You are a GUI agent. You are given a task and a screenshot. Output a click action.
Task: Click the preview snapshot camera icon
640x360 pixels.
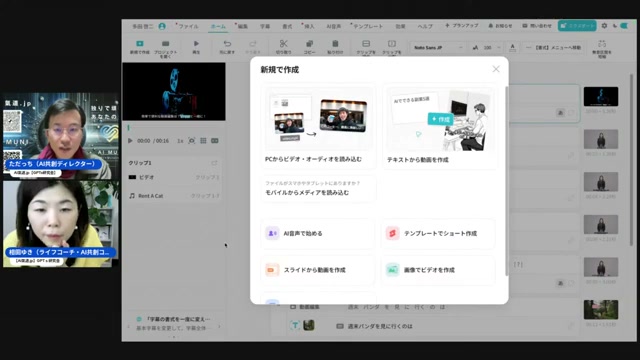click(x=191, y=141)
